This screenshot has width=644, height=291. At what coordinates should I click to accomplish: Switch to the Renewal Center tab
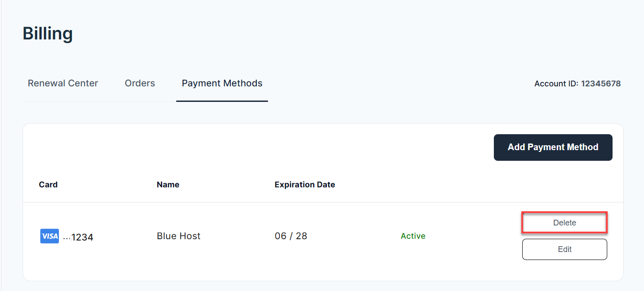pos(62,83)
